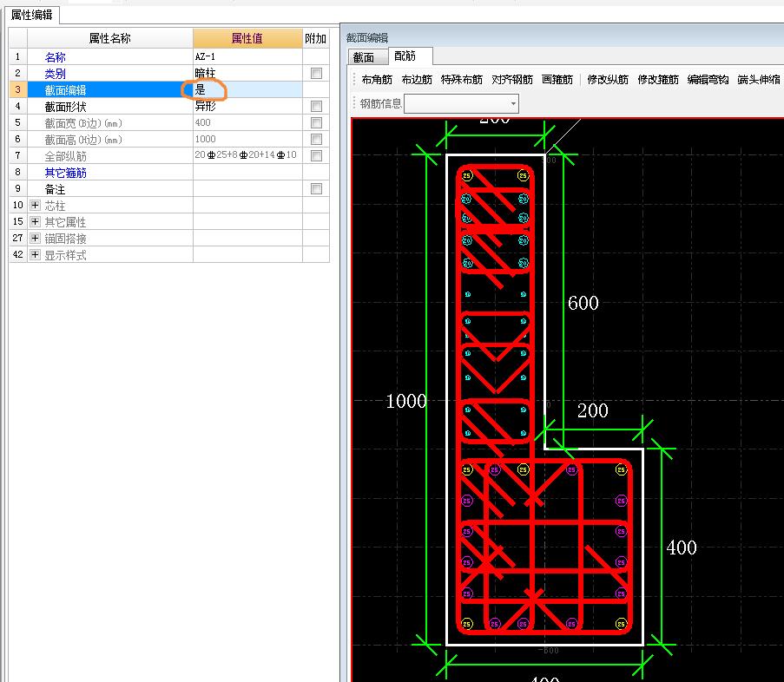Select the 布角筋 toolbar tool
This screenshot has height=682, width=784.
[377, 80]
